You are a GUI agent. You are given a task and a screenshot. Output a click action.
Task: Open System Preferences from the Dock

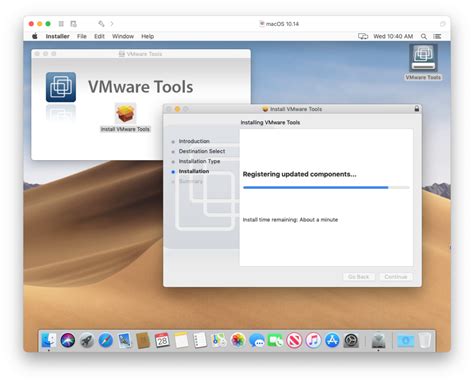(351, 340)
